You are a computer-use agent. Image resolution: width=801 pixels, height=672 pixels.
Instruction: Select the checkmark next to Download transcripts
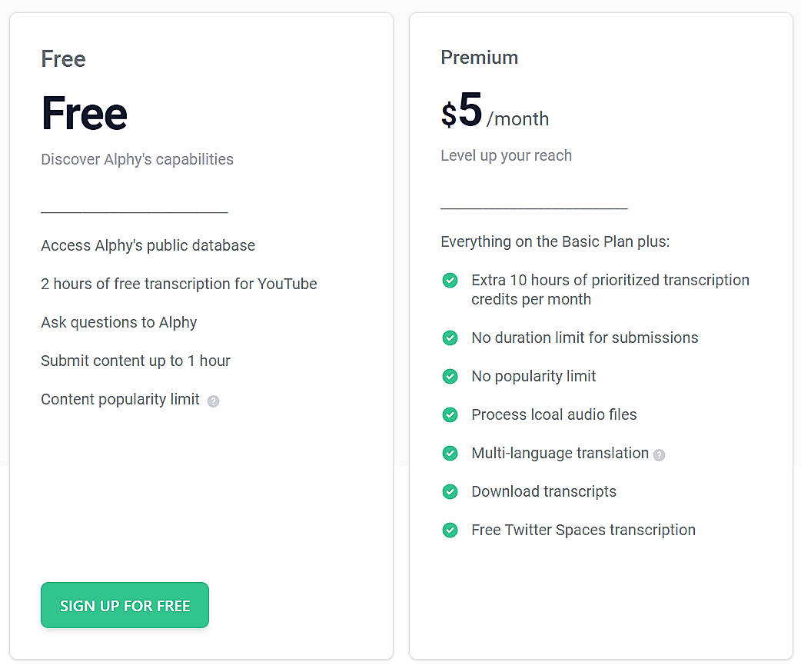tap(450, 491)
